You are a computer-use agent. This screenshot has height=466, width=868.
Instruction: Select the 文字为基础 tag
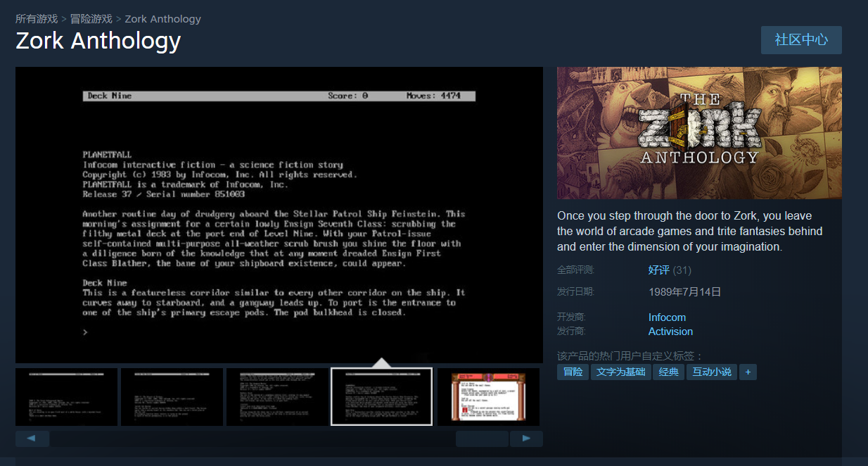(620, 372)
